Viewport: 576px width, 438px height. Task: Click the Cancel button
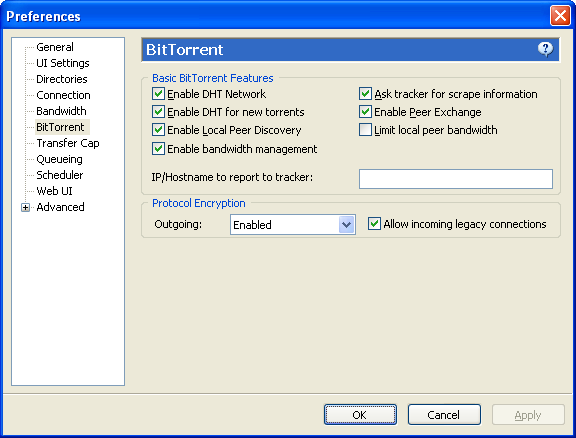[444, 415]
